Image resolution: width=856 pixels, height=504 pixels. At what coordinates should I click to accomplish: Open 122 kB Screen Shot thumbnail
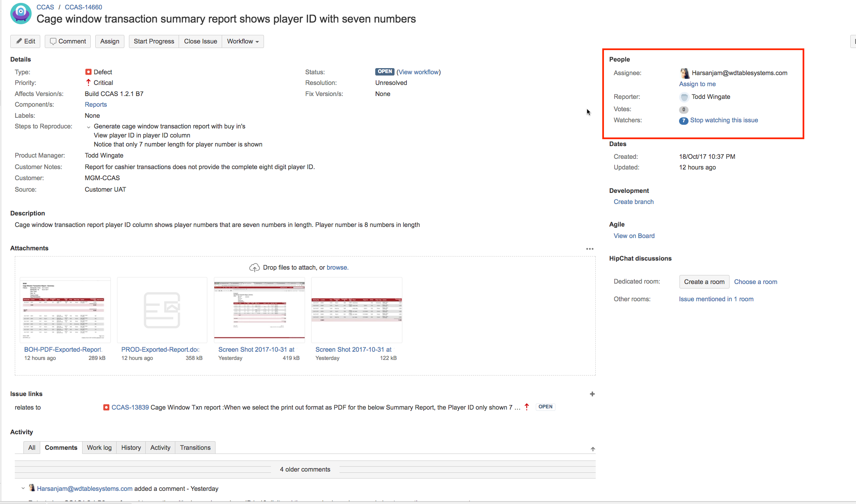coord(357,310)
